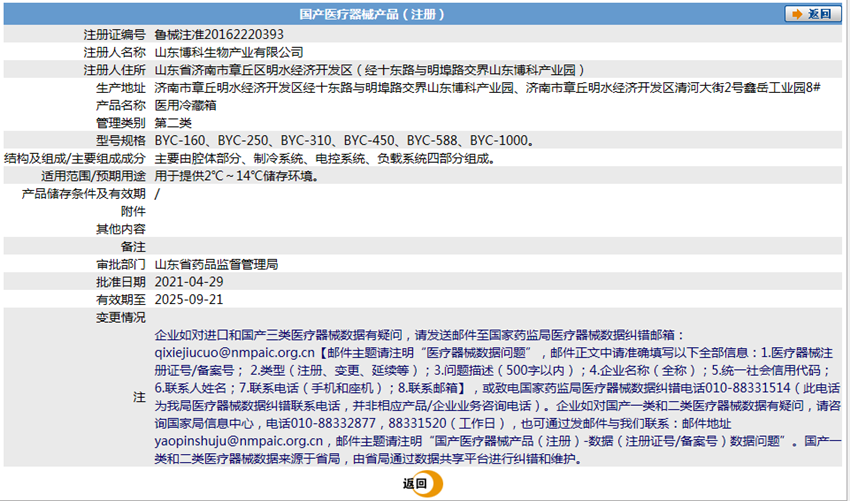Click the 注册人名称 label
Image resolution: width=850 pixels, height=501 pixels.
point(114,53)
